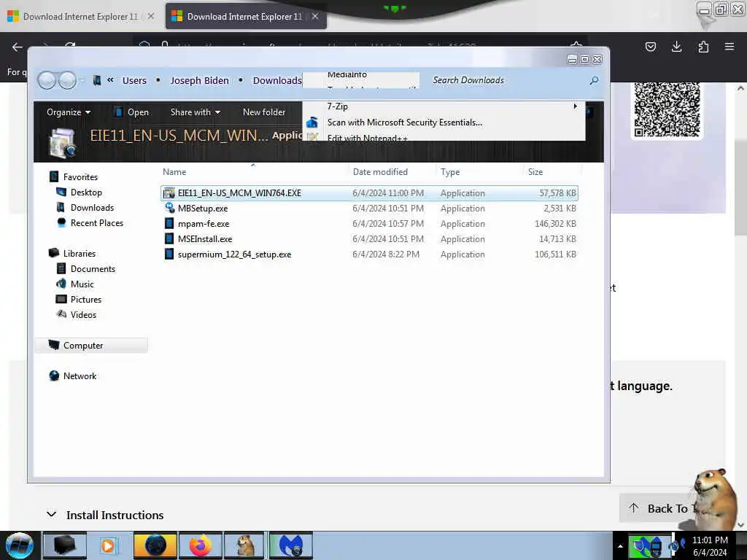Select EIE11_EN-US_MCM_WIN764.EXE file
This screenshot has width=747, height=560.
click(369, 192)
